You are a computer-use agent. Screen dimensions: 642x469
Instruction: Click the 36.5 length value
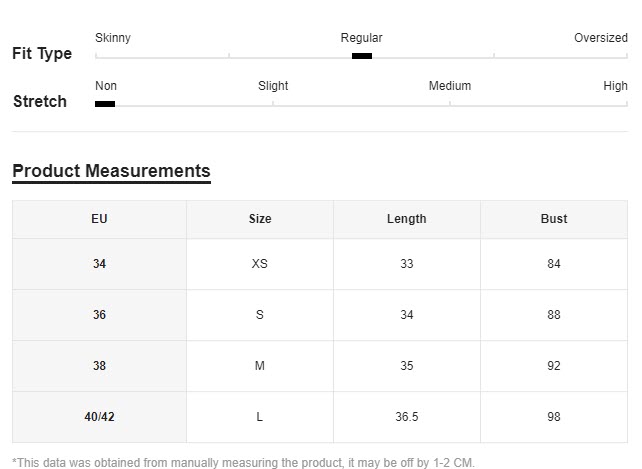(x=407, y=417)
